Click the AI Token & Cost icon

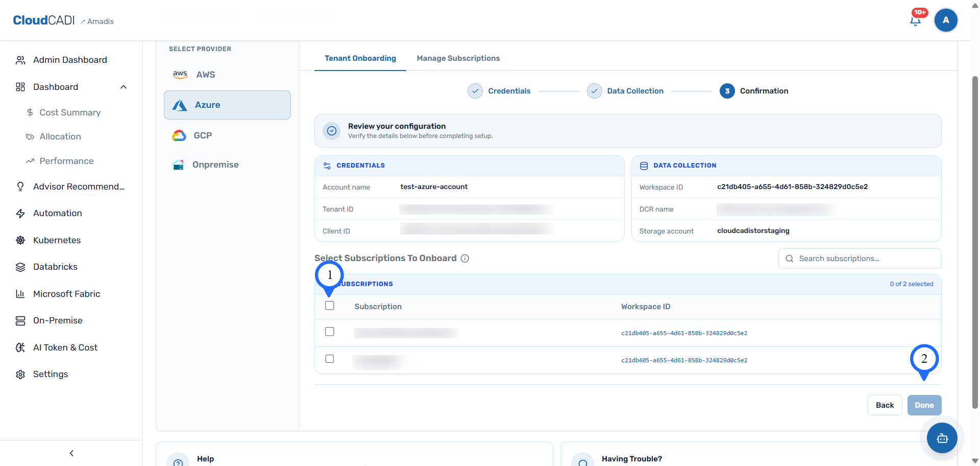[x=20, y=347]
